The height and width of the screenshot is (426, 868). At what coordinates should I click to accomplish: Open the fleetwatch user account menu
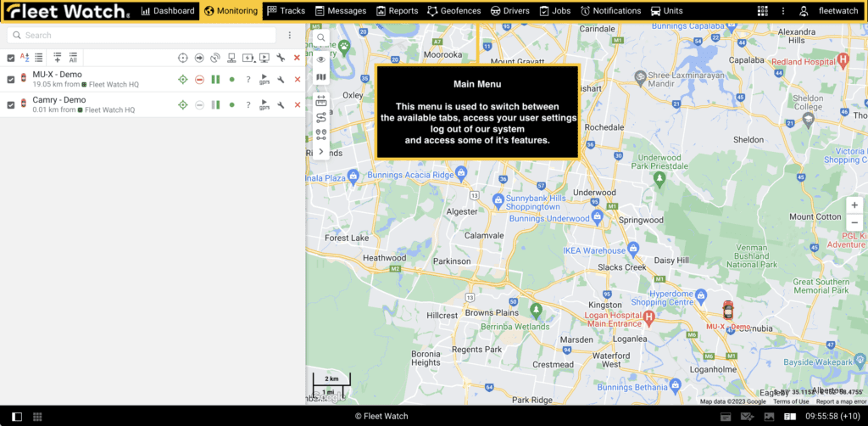click(x=831, y=11)
